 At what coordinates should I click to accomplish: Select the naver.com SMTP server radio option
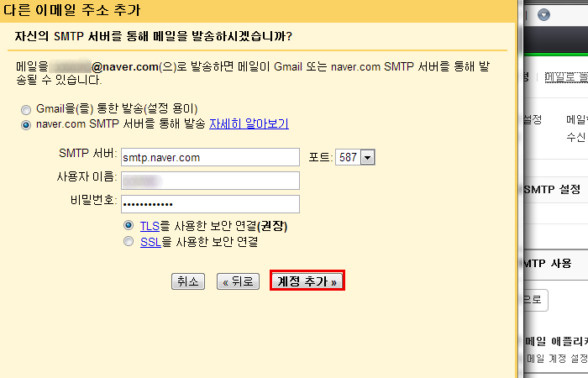coord(26,125)
